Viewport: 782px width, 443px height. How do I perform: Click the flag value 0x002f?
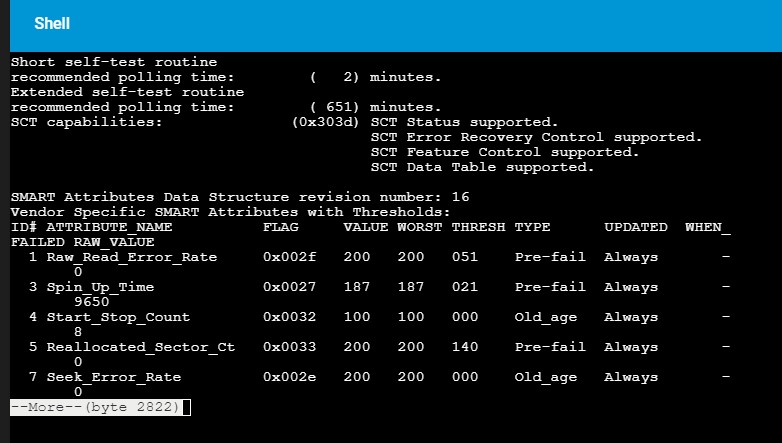click(x=290, y=257)
